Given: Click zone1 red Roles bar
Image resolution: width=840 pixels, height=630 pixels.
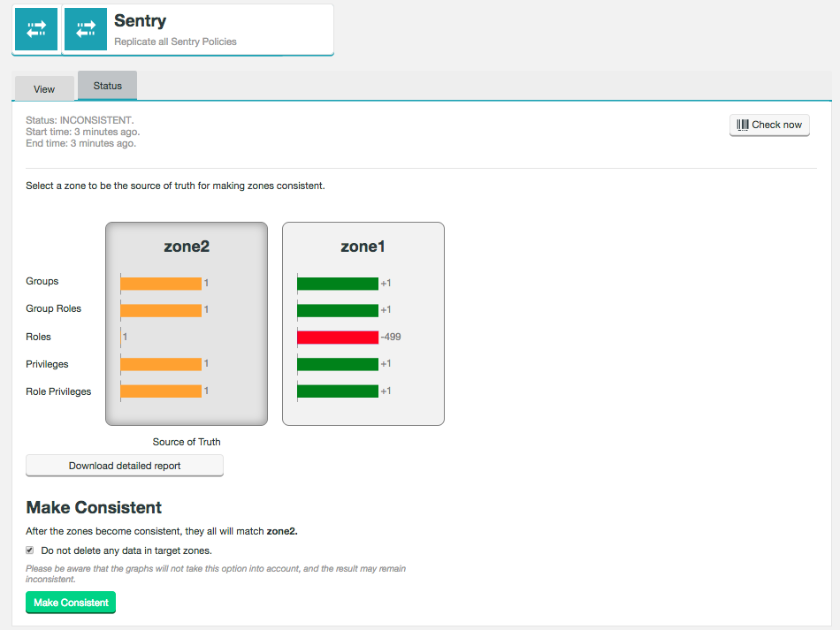Looking at the screenshot, I should 338,338.
